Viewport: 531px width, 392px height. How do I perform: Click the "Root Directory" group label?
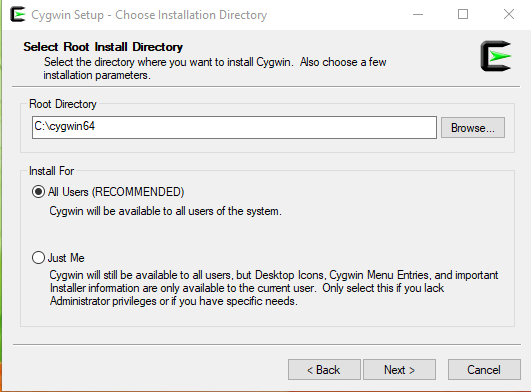point(63,104)
